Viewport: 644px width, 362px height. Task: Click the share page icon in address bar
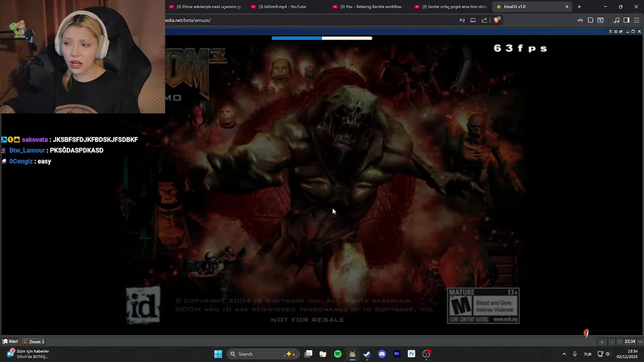[x=484, y=20]
